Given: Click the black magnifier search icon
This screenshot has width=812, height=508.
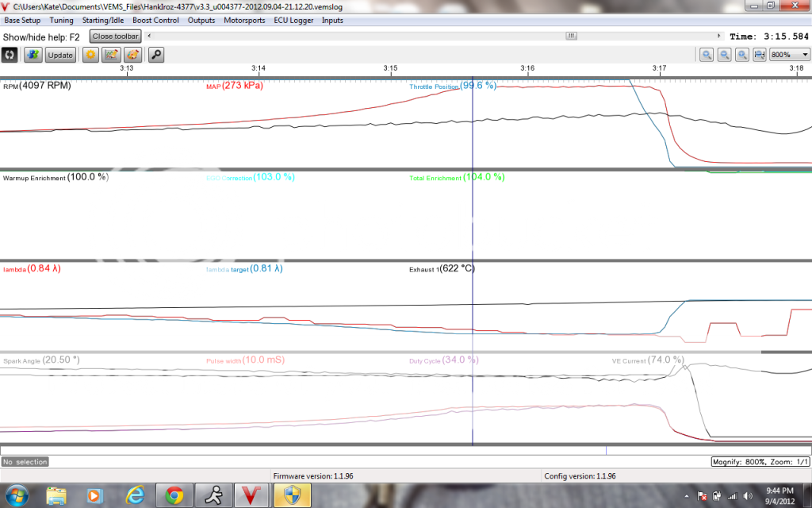Looking at the screenshot, I should tap(156, 55).
